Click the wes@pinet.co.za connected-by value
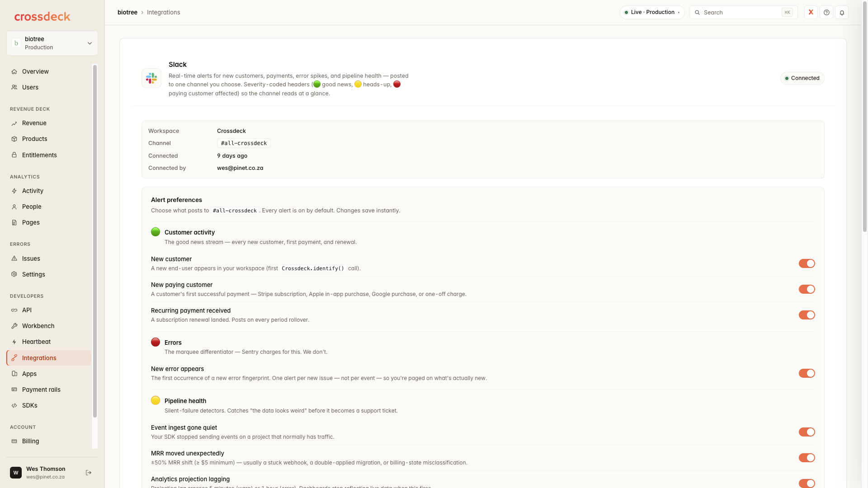Screen dimensions: 868x488 coord(240,168)
